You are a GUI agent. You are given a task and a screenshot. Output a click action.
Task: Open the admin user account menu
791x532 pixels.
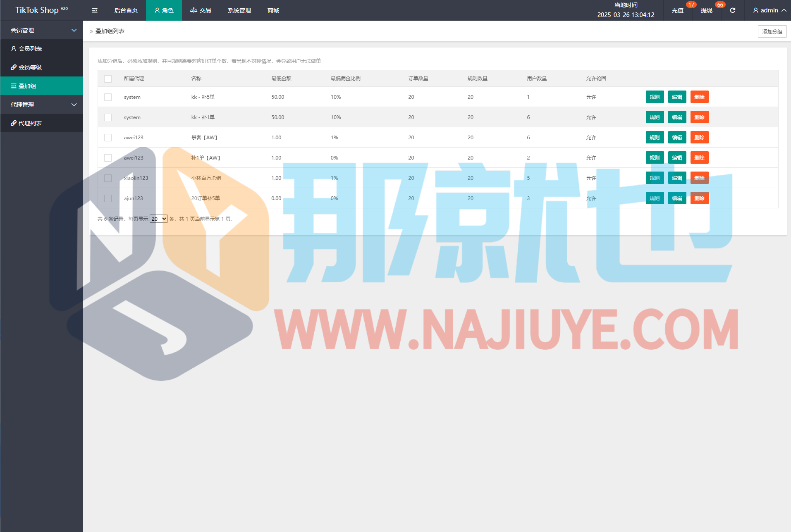[x=769, y=10]
